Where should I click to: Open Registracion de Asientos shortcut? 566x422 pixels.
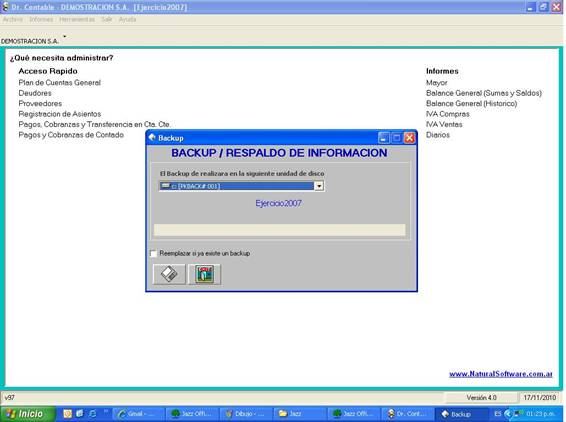[x=60, y=114]
